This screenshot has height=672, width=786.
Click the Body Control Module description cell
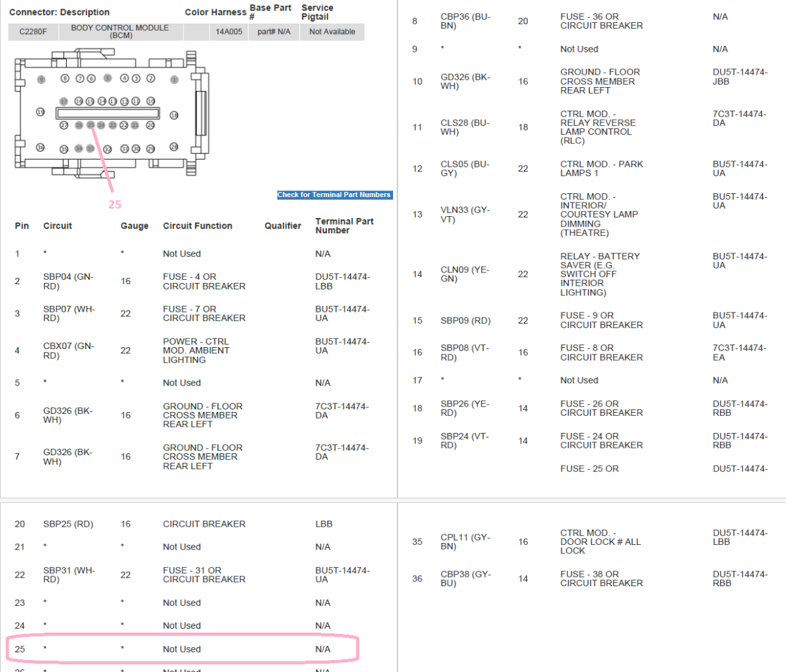pyautogui.click(x=121, y=31)
